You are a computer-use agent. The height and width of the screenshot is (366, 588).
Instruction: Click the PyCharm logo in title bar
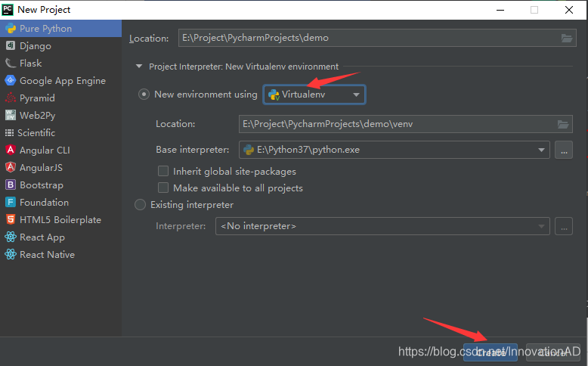[8, 9]
